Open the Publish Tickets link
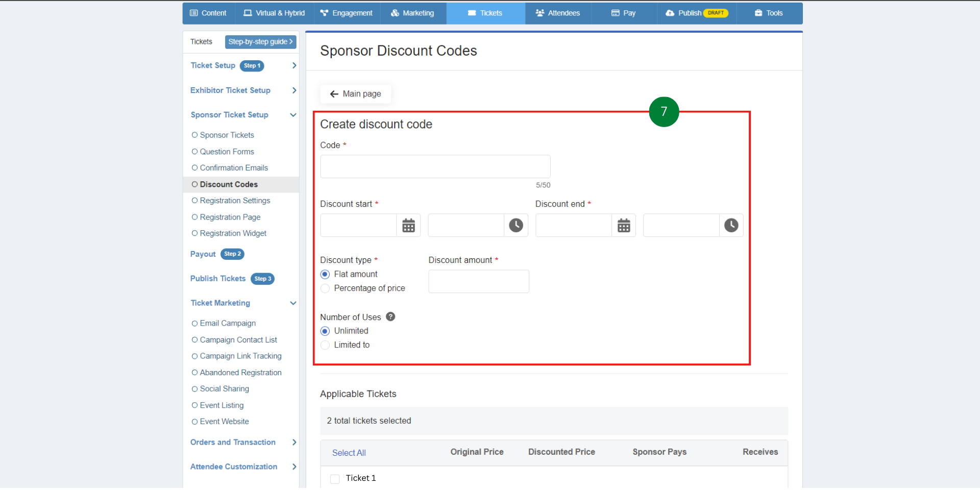This screenshot has width=980, height=490. [x=218, y=279]
